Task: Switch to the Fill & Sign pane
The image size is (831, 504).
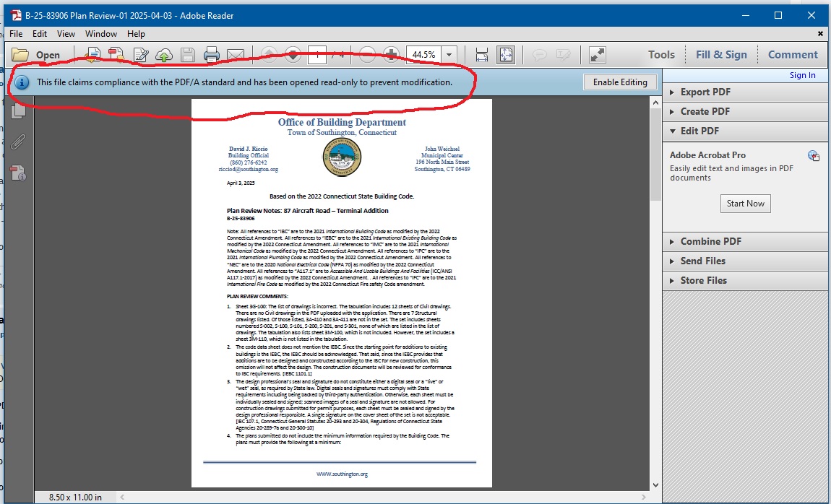Action: coord(721,55)
